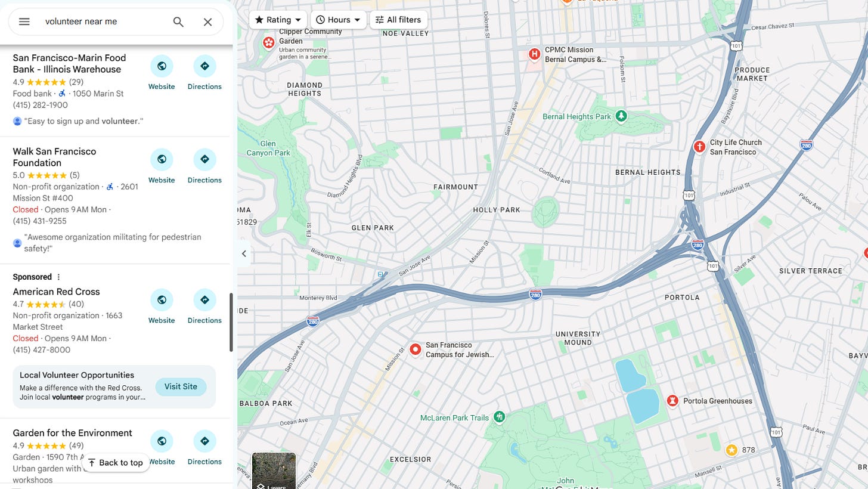Open the Hours filter dropdown
The image size is (868, 489).
339,20
